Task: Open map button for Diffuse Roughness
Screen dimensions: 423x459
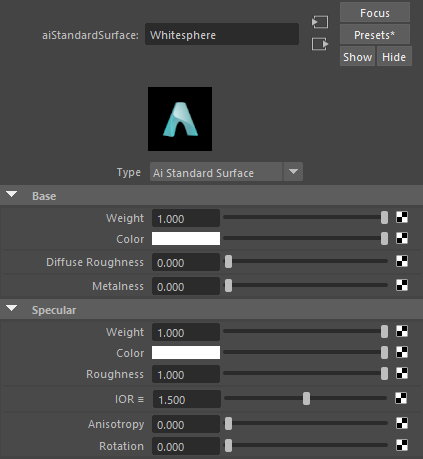Action: click(402, 261)
